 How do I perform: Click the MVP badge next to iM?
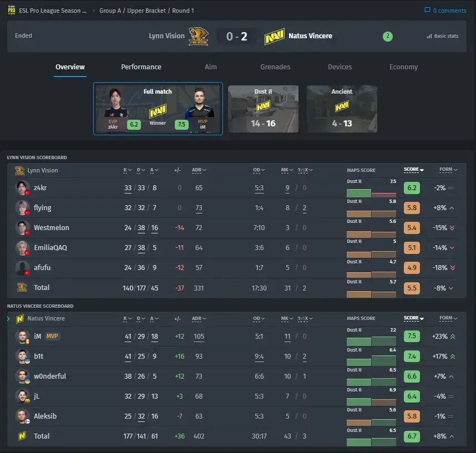coord(52,336)
